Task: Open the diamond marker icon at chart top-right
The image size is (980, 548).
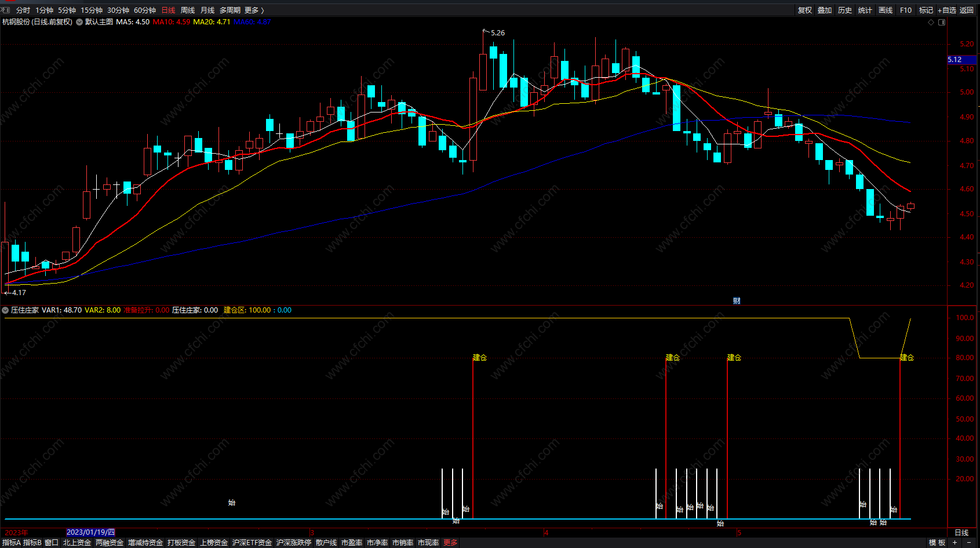Action: (931, 22)
